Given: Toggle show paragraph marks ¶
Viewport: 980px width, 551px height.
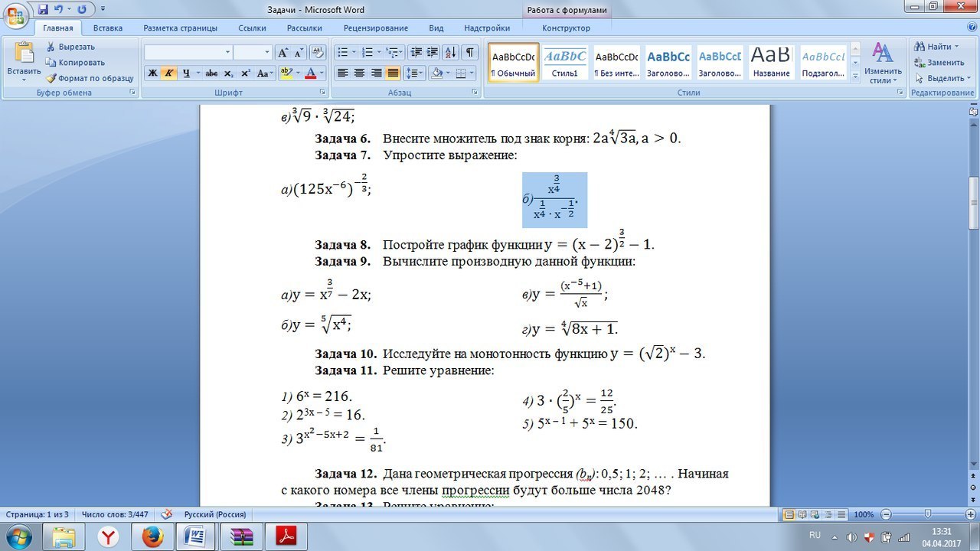Looking at the screenshot, I should click(x=470, y=52).
